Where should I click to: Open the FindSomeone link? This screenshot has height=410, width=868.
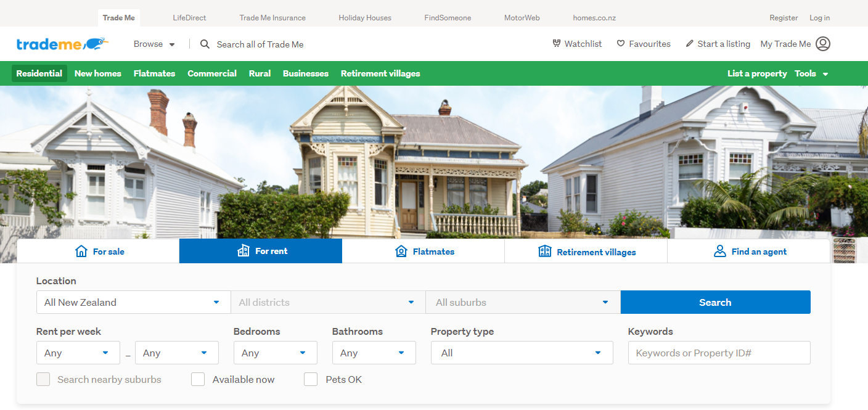click(448, 18)
